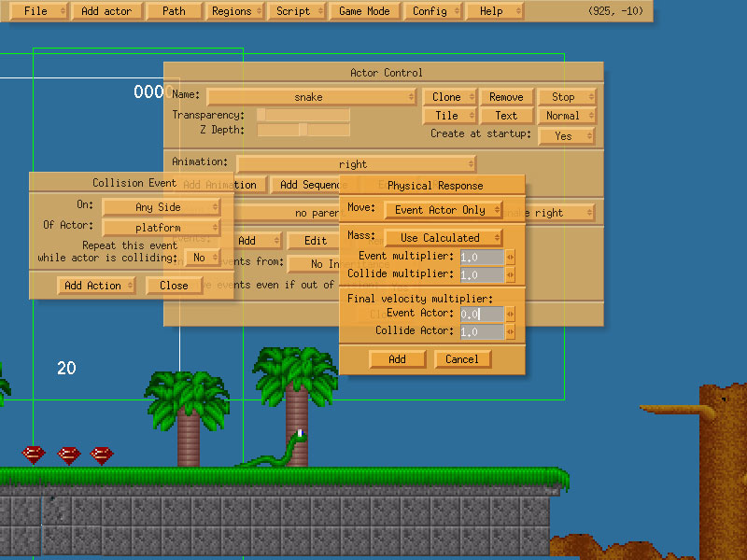
Task: Open the Normal mode dropdown
Action: coord(567,116)
